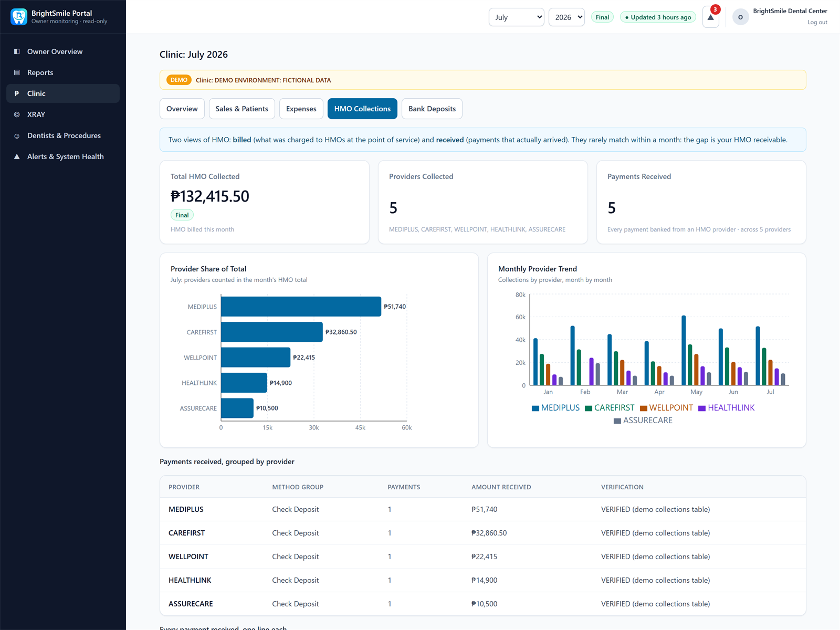Click MEDIPLUS provider name in payments table
This screenshot has height=630, width=840.
tap(186, 509)
